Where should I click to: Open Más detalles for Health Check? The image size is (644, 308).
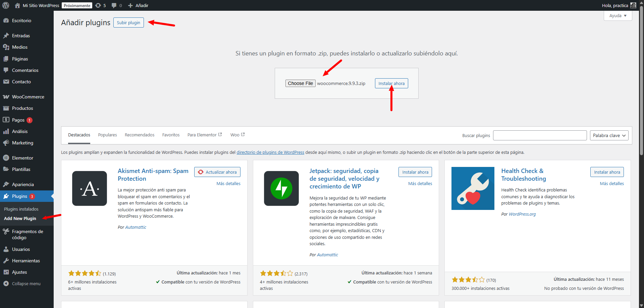click(612, 184)
